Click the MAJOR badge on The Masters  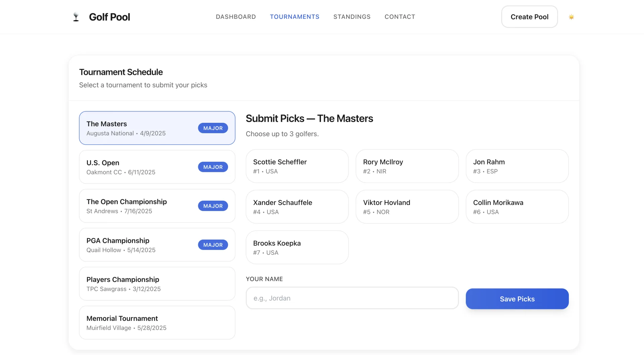[x=213, y=128]
